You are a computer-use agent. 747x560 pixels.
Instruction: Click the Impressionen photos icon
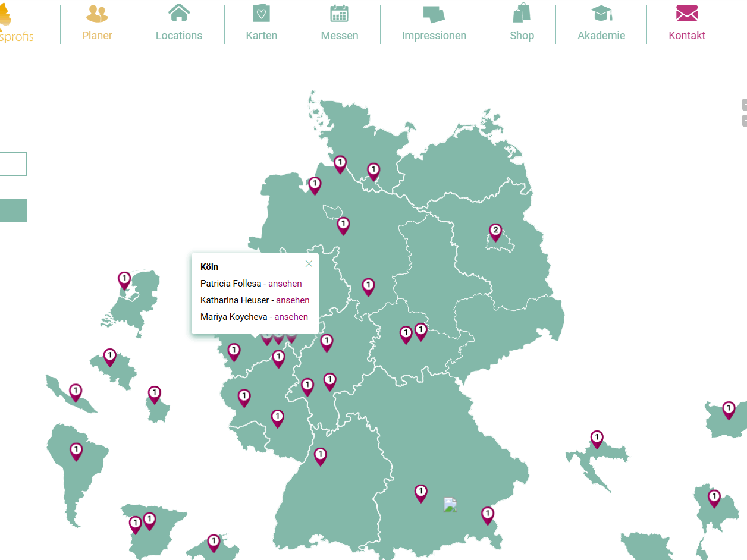coord(434,14)
